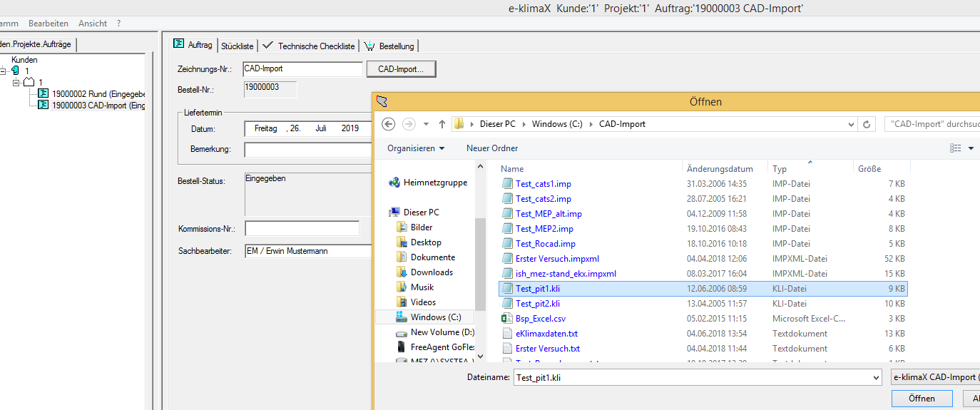Click the Heimnetzgruppe icon in navigation pane
Viewport: 980px width, 410px height.
point(394,183)
